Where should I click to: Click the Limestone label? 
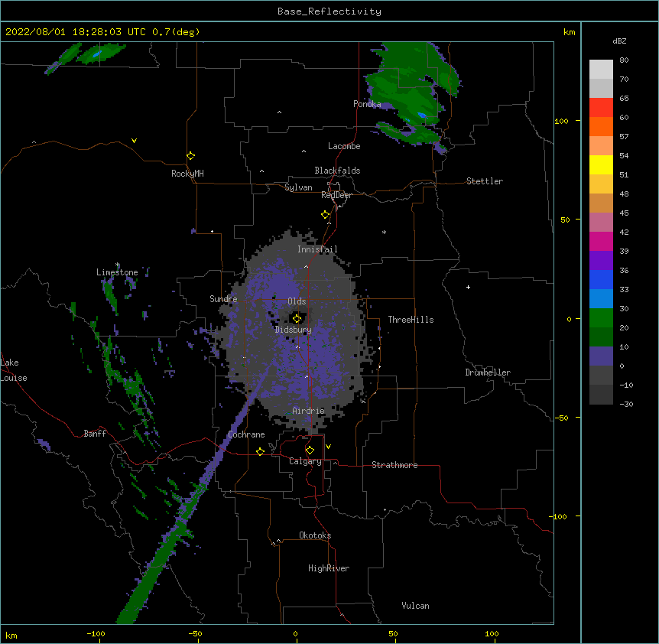117,272
